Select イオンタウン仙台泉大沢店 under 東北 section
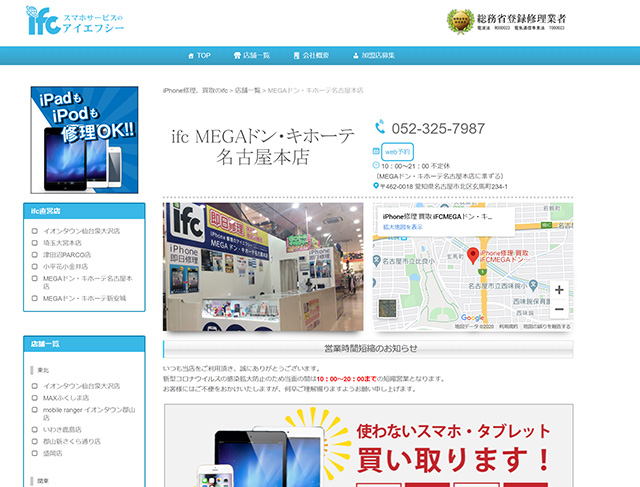 point(82,386)
